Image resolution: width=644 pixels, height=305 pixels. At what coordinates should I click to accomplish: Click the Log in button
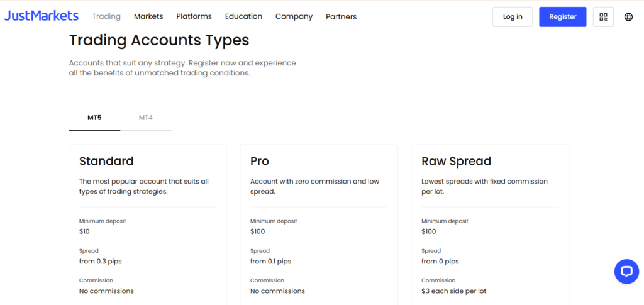[513, 17]
